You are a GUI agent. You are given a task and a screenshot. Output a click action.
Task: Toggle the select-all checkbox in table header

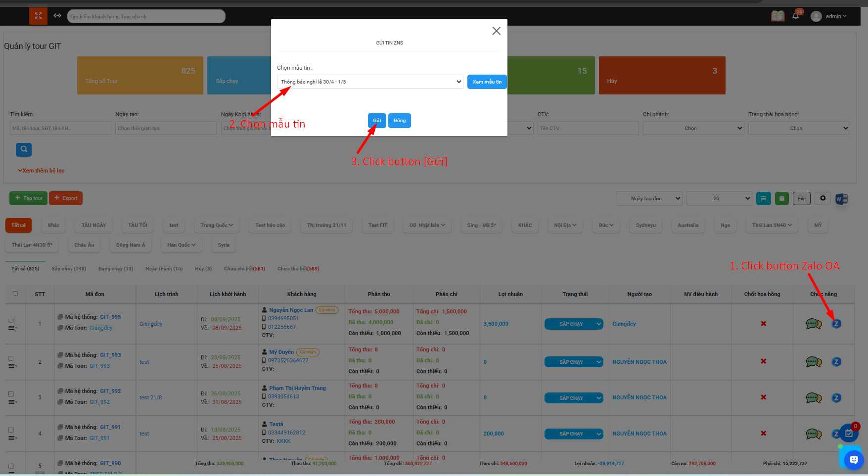coord(15,294)
